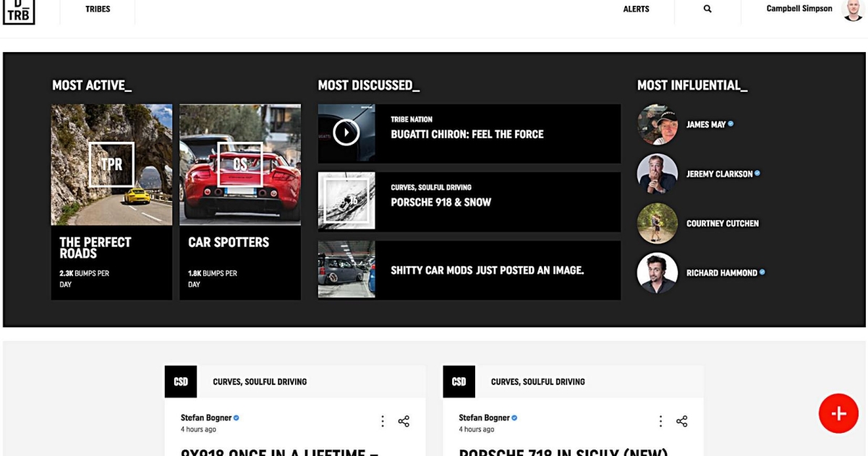868x456 pixels.
Task: Click '1.8K bumps per day' text
Action: click(213, 279)
